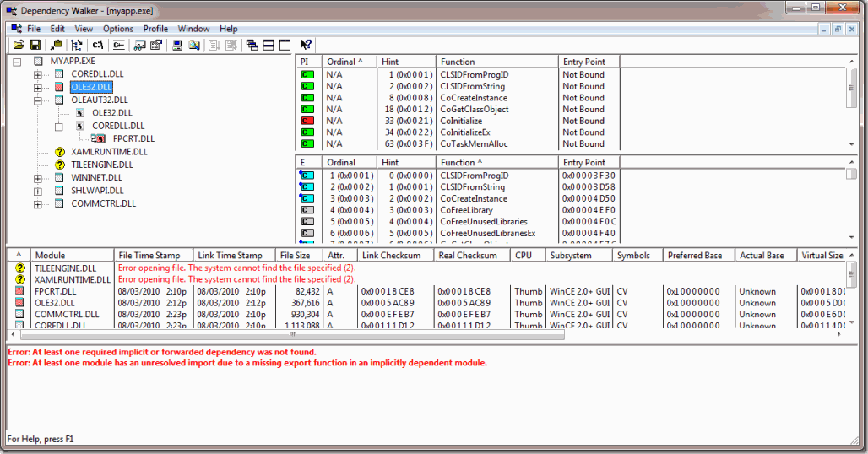868x454 pixels.
Task: Click the Copy clipboard toolbar icon
Action: tap(56, 46)
